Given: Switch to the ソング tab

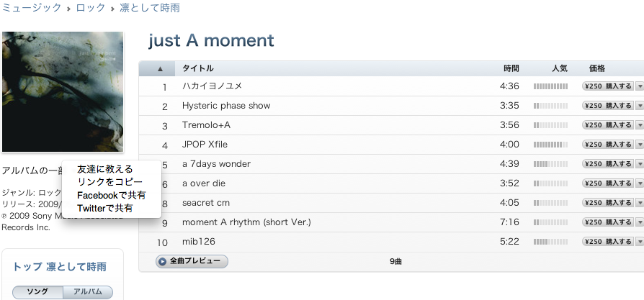Looking at the screenshot, I should pyautogui.click(x=37, y=292).
